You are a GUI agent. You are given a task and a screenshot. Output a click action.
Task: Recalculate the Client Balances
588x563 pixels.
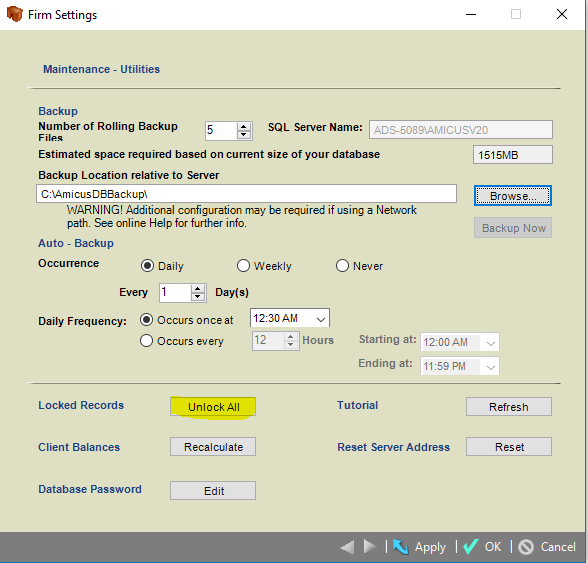213,447
